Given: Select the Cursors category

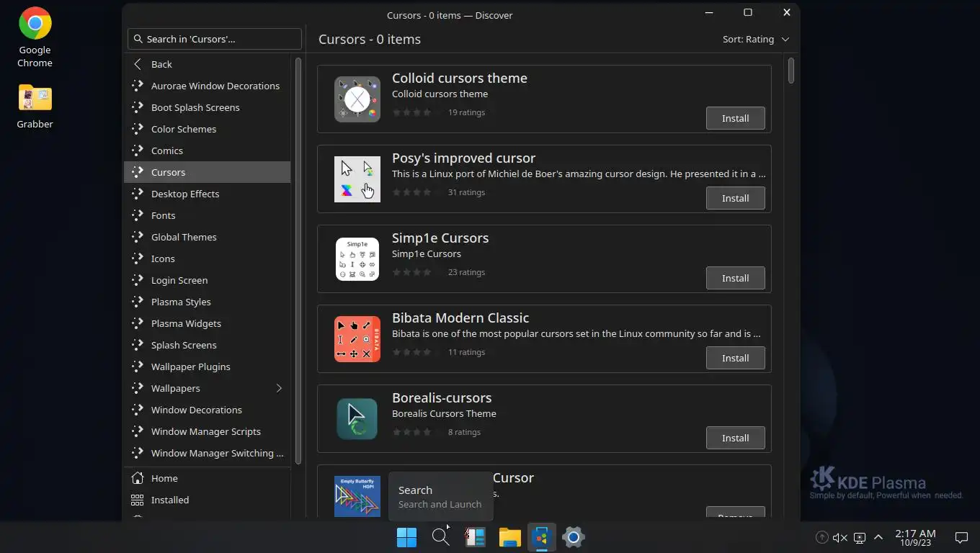Looking at the screenshot, I should pyautogui.click(x=208, y=172).
